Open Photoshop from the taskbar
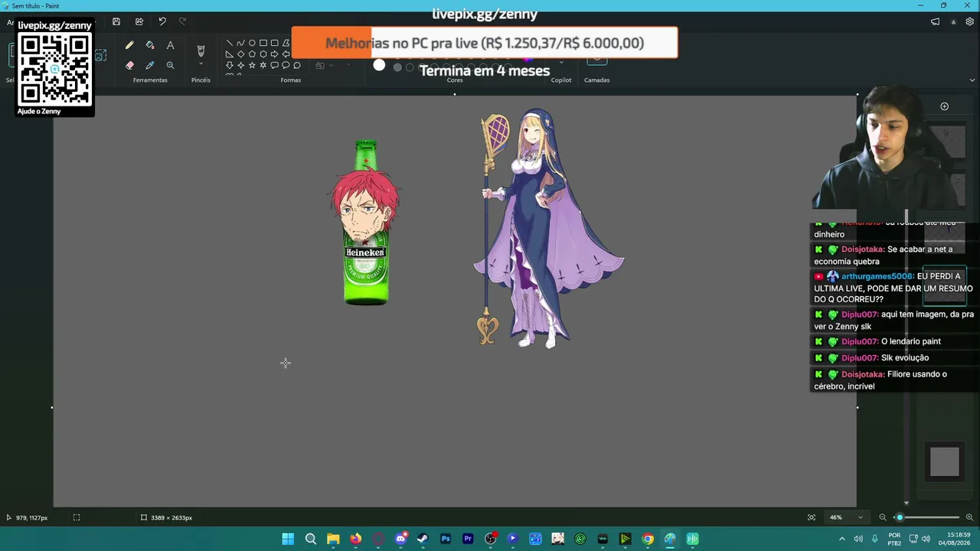 (x=446, y=539)
